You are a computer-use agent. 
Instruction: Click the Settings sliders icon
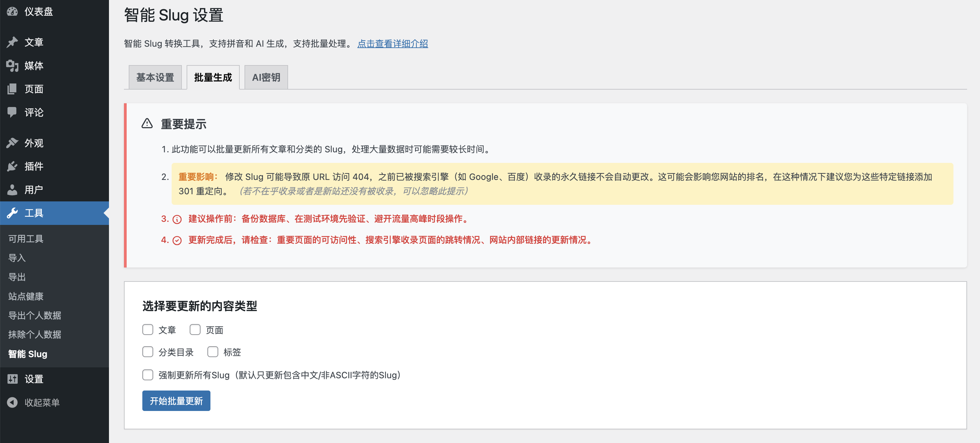(12, 379)
